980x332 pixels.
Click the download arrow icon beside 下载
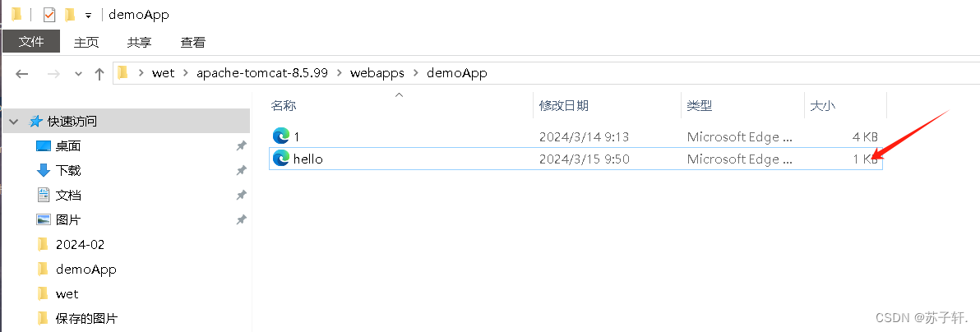pyautogui.click(x=43, y=170)
